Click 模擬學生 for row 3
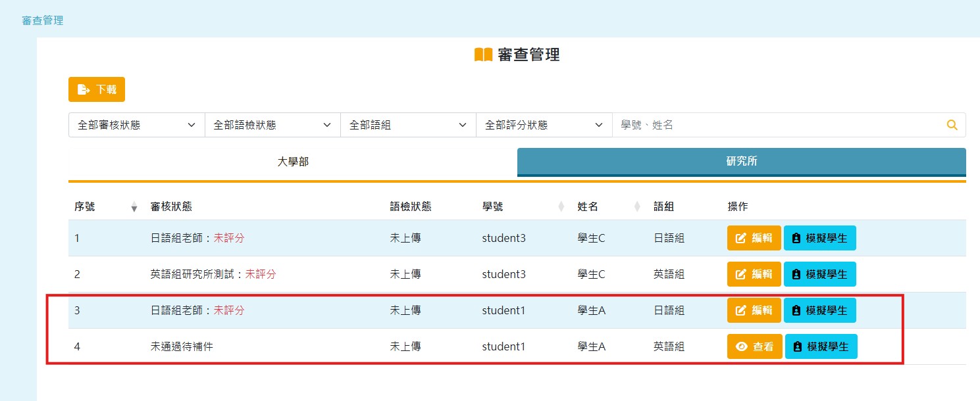This screenshot has width=980, height=401. [820, 310]
